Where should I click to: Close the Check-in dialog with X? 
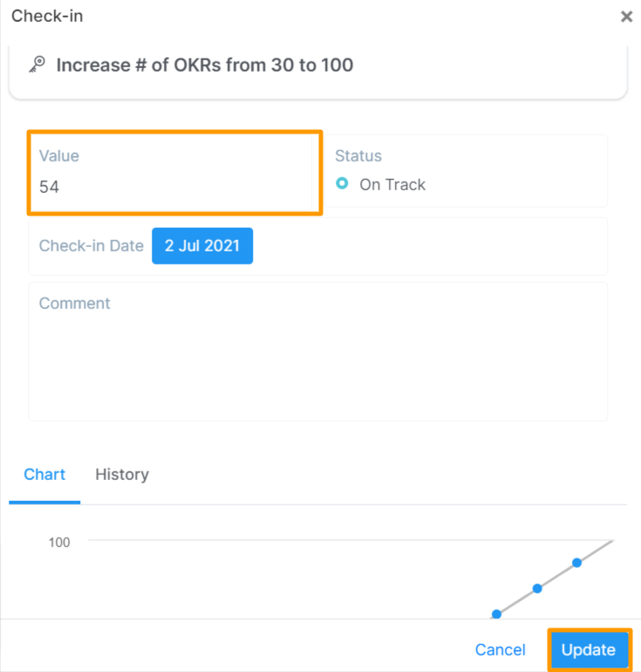click(626, 17)
